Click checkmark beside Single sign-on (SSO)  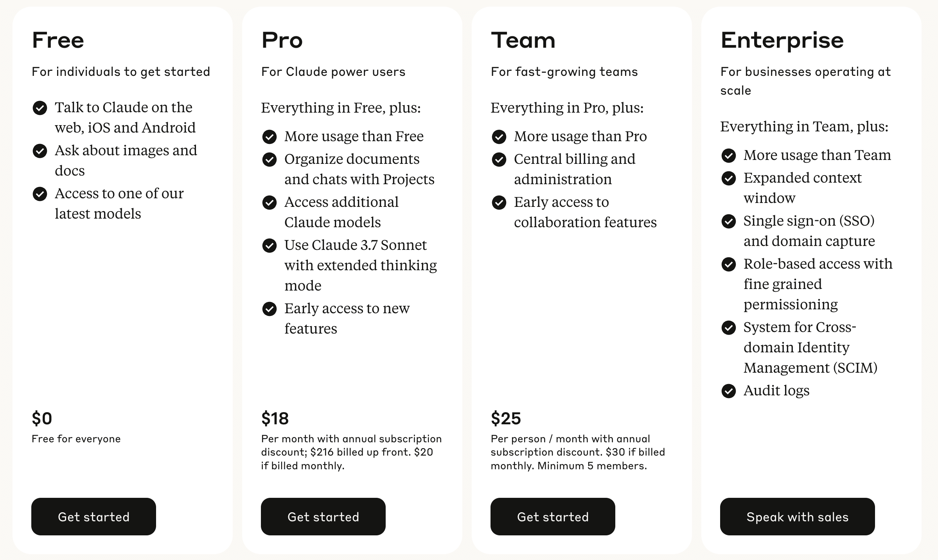(x=729, y=221)
